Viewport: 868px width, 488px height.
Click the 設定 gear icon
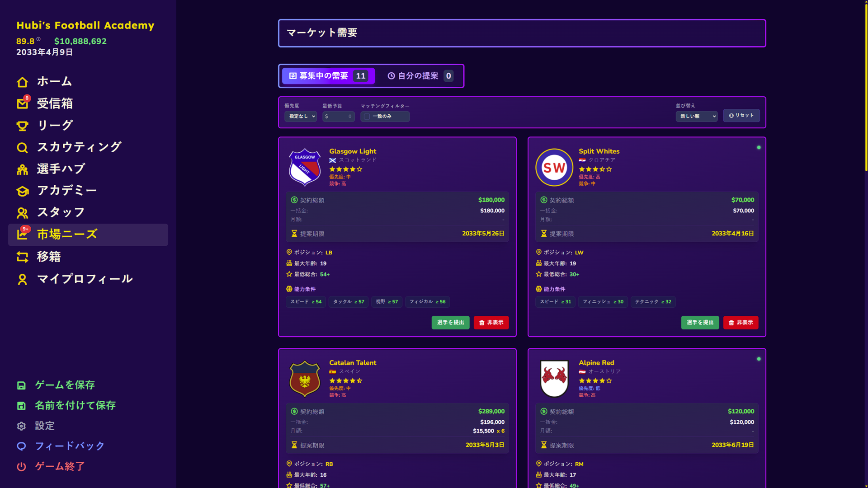[x=21, y=426]
